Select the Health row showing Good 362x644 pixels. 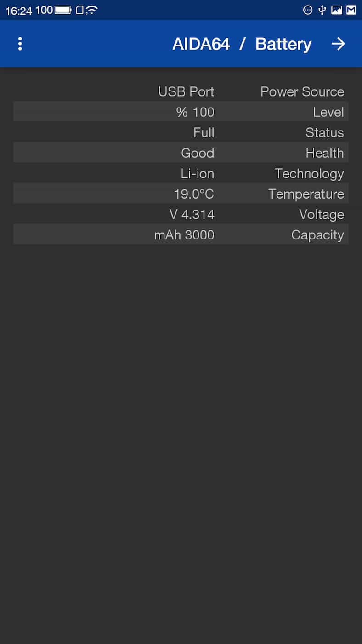click(181, 153)
